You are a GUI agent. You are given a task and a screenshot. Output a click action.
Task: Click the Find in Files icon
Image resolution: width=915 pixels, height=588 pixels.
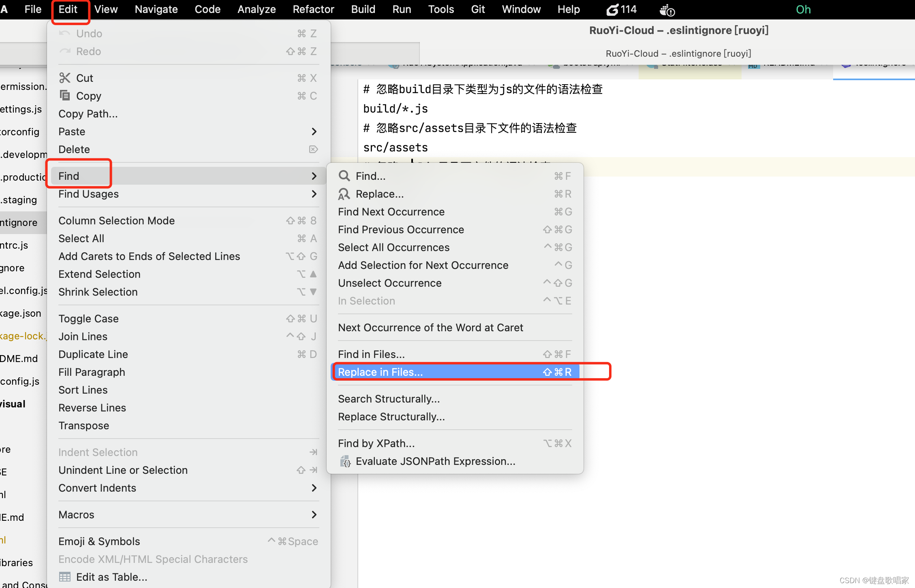tap(372, 354)
